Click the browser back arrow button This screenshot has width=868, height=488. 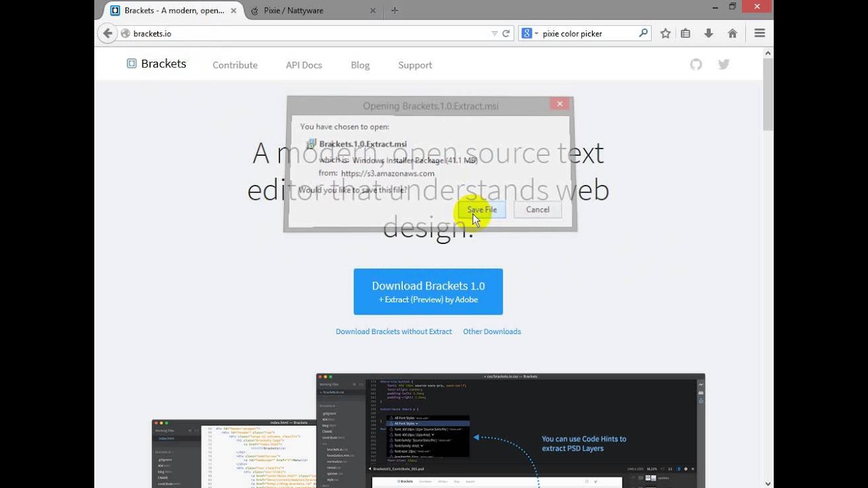[107, 33]
